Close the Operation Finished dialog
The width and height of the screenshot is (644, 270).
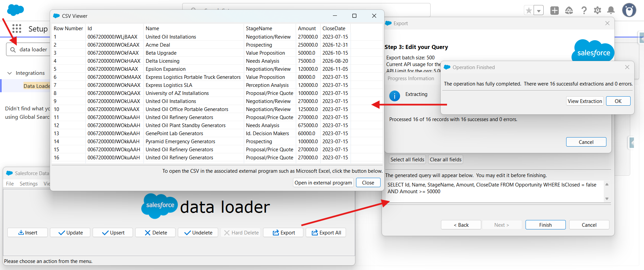[x=627, y=67]
